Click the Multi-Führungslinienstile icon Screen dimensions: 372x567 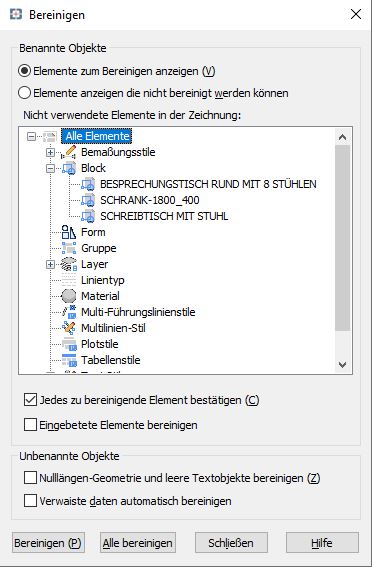[69, 312]
